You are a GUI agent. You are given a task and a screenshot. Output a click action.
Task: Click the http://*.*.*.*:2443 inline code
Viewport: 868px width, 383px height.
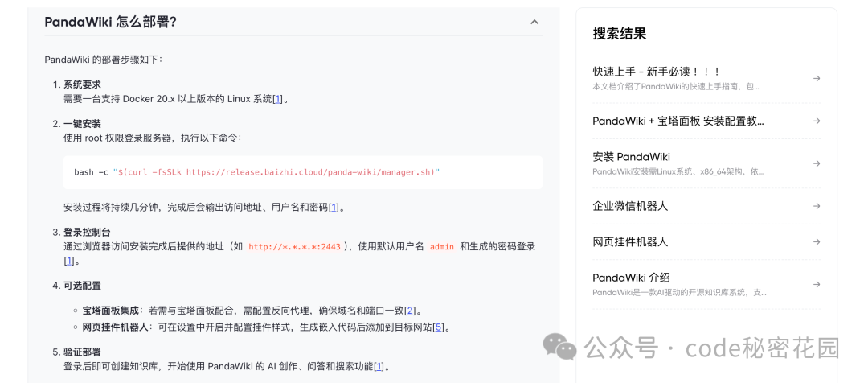(294, 247)
